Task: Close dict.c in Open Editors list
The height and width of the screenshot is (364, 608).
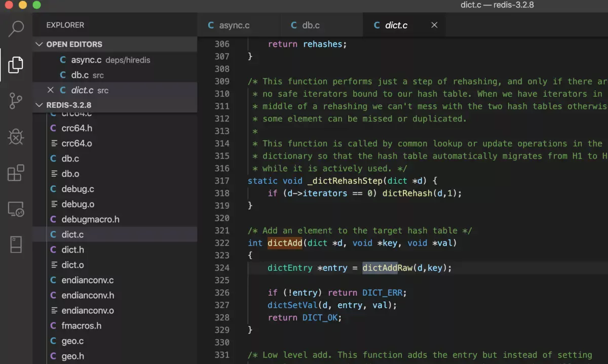Action: (50, 90)
